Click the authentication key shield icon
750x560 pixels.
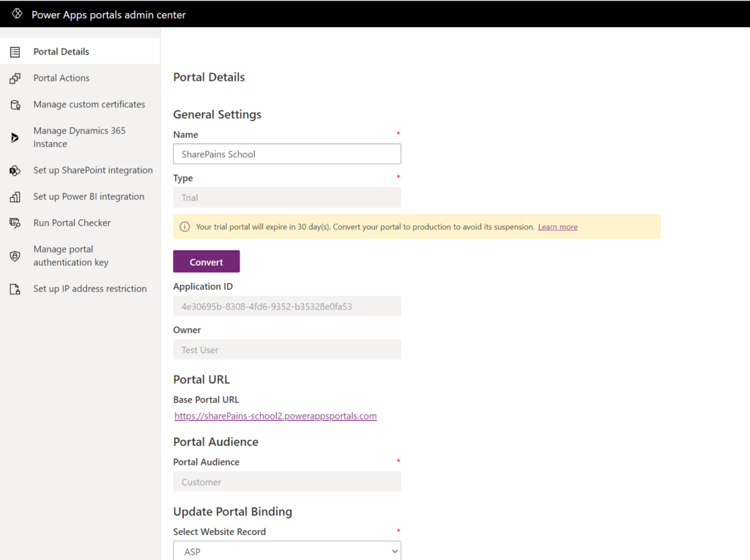click(x=15, y=256)
